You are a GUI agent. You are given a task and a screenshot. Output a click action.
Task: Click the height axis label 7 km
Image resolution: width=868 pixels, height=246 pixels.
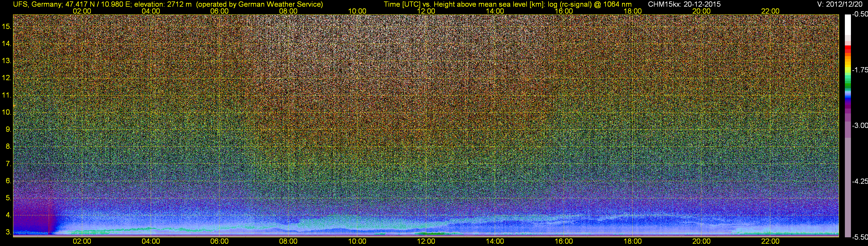point(9,164)
